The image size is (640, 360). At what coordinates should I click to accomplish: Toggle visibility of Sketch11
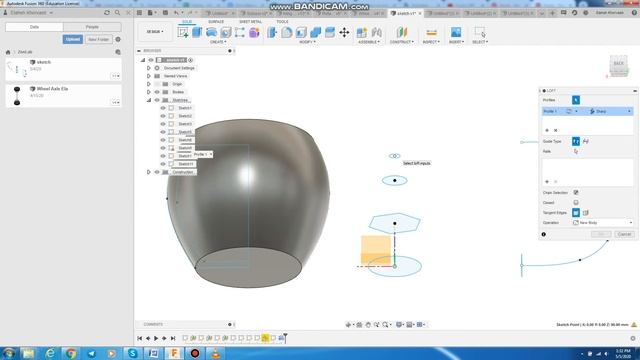pos(163,164)
